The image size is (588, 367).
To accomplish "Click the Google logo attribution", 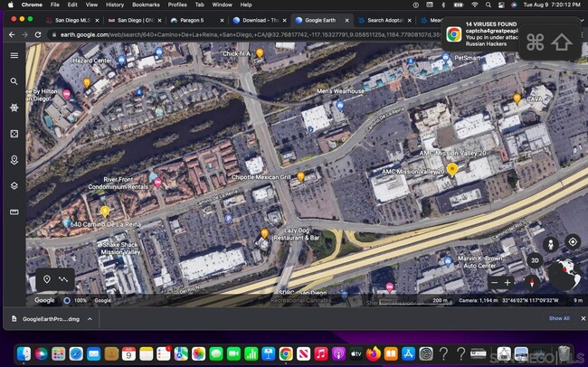I will pyautogui.click(x=44, y=300).
